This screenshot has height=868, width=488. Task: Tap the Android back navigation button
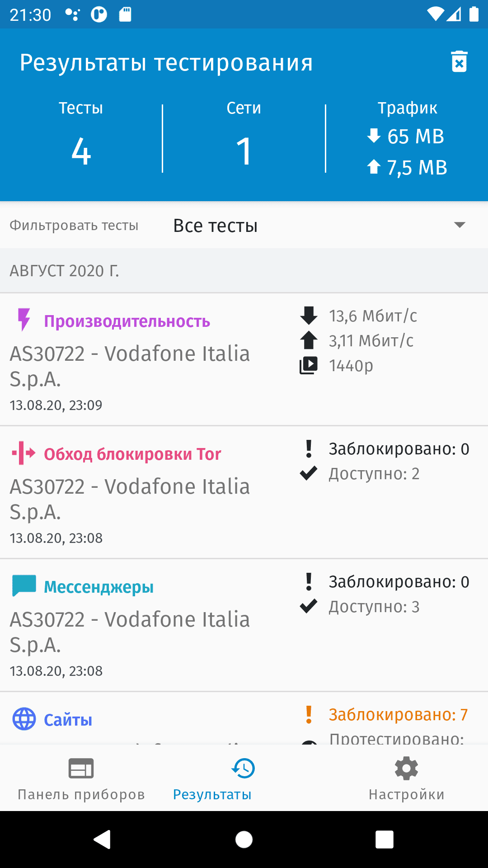pos(103,840)
